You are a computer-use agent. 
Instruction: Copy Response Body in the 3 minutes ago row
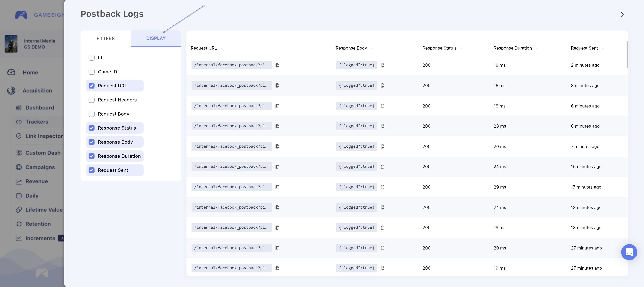382,86
